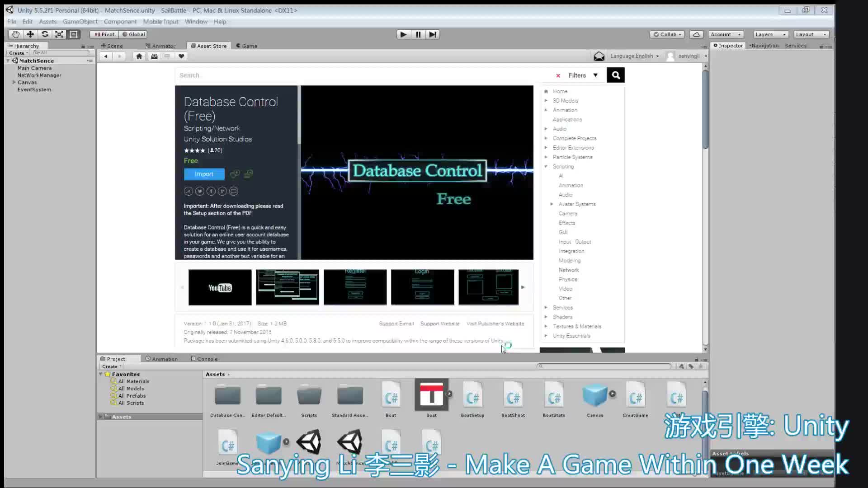Open Asset Store downloads manager
This screenshot has height=488, width=868.
pos(154,56)
